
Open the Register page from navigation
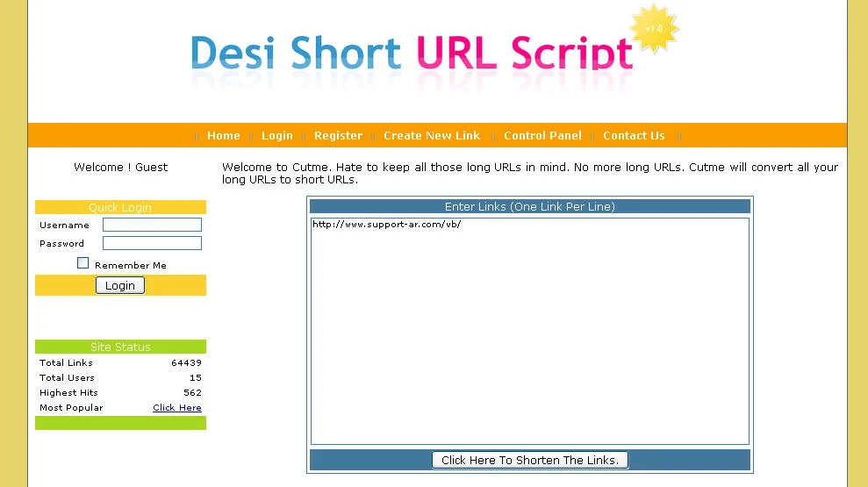(x=338, y=136)
